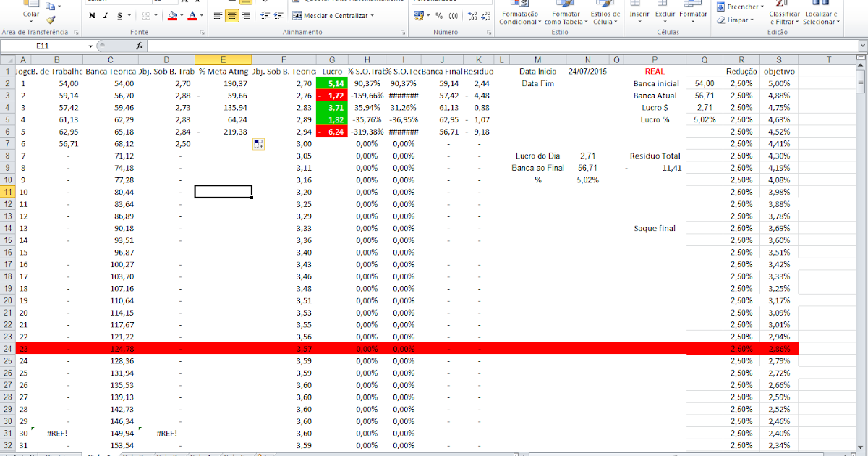Select the Format Painter brush icon
The width and height of the screenshot is (868, 456).
(x=50, y=20)
